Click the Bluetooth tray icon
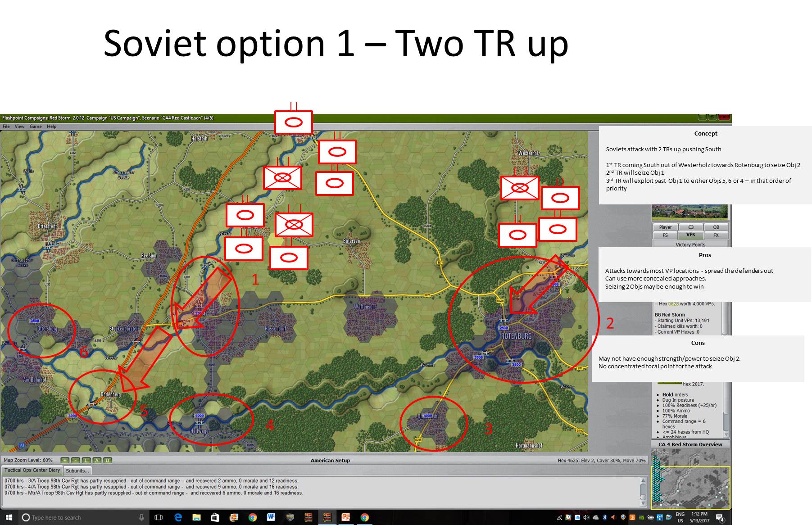This screenshot has width=812, height=525. 605,518
